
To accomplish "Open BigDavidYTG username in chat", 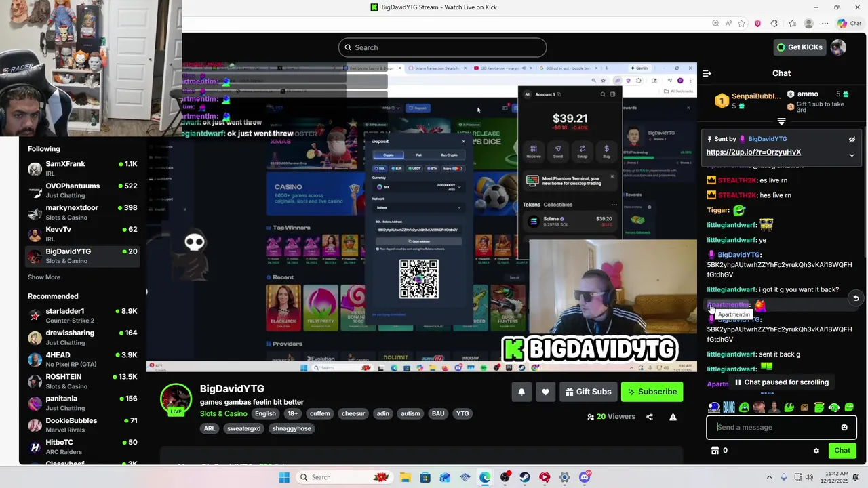I will [x=738, y=255].
